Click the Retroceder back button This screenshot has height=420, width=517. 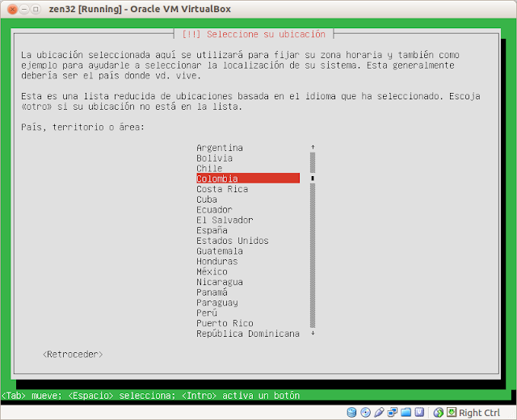click(73, 354)
